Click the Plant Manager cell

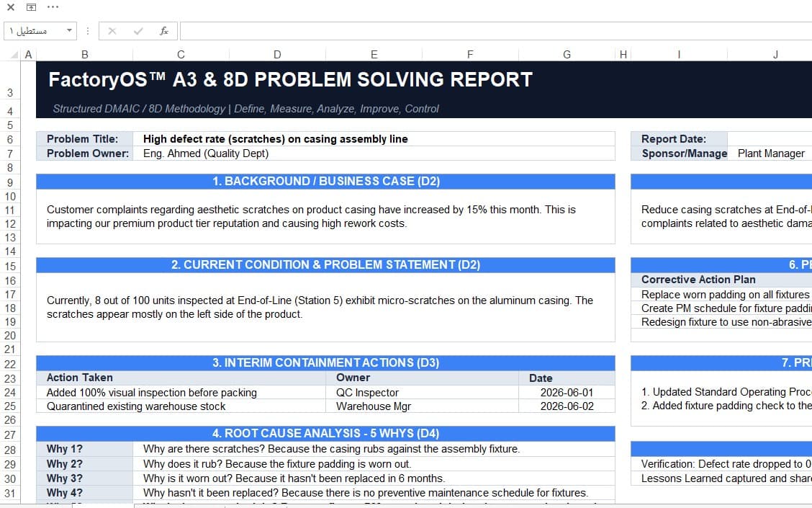pos(771,153)
